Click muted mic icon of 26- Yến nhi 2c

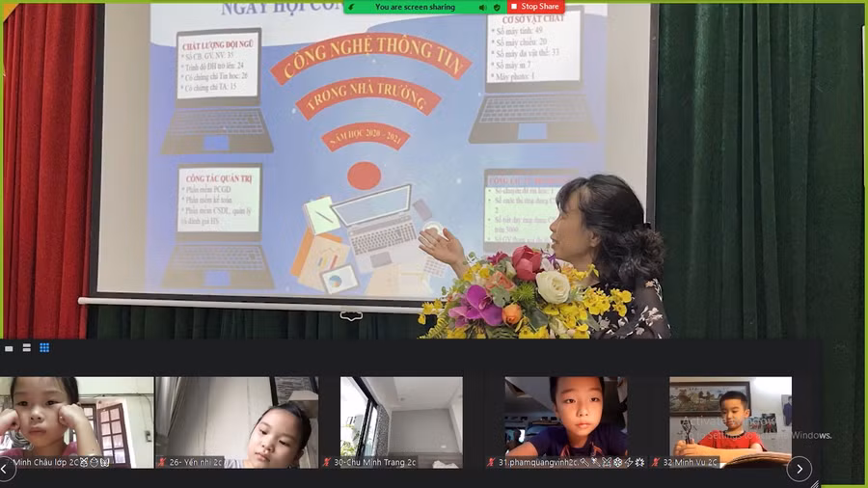click(162, 462)
